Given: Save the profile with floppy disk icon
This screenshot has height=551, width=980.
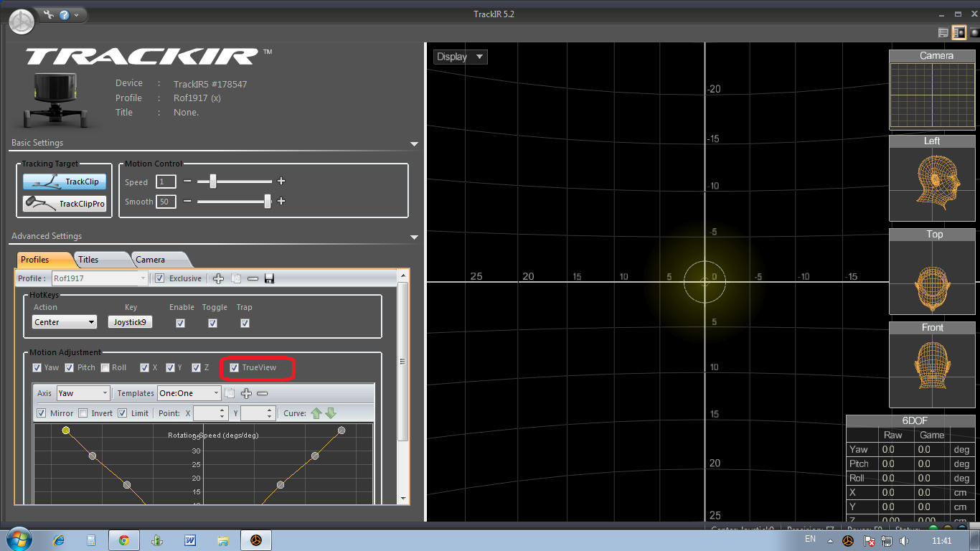Looking at the screenshot, I should [269, 278].
